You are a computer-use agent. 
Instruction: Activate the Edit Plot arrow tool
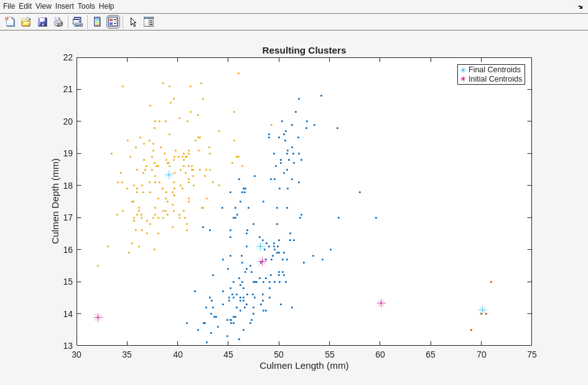[133, 22]
